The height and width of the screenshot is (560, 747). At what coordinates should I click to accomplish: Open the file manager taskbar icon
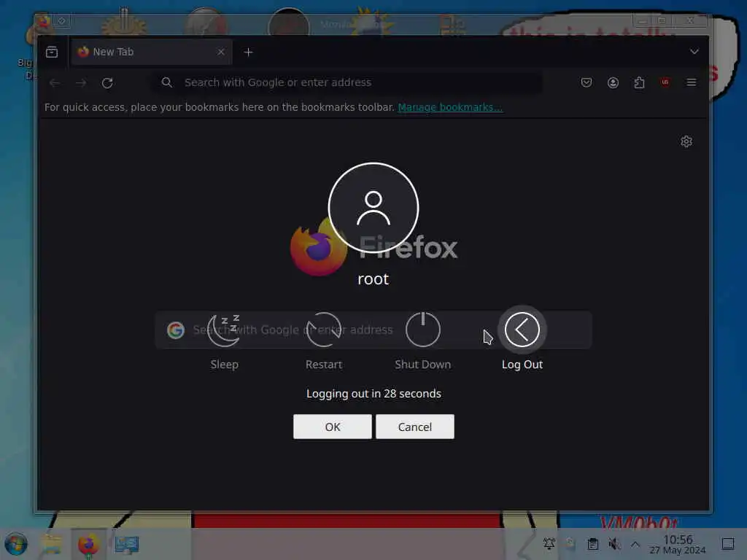coord(52,544)
